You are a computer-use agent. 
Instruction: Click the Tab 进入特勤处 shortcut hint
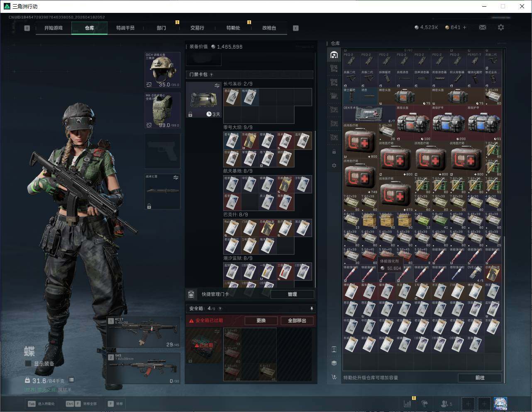point(41,404)
